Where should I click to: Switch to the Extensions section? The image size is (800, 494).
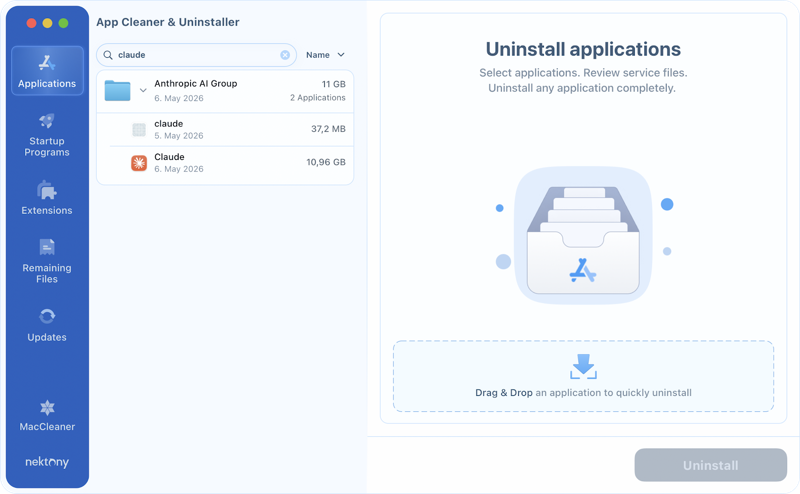point(47,198)
